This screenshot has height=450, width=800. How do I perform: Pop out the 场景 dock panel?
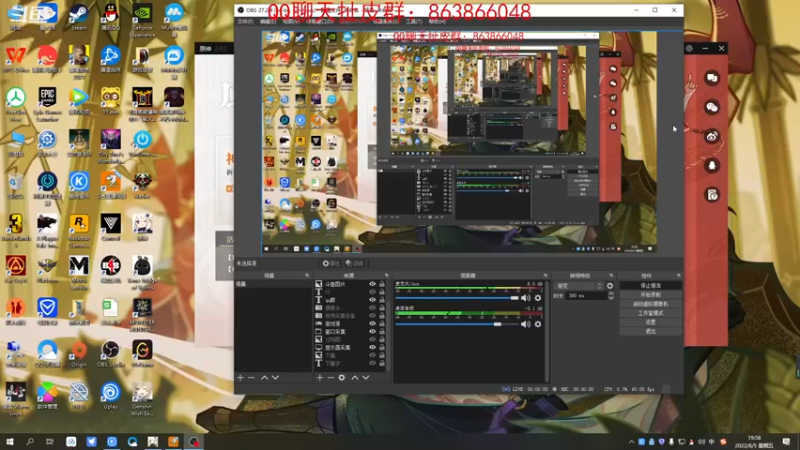tap(307, 276)
